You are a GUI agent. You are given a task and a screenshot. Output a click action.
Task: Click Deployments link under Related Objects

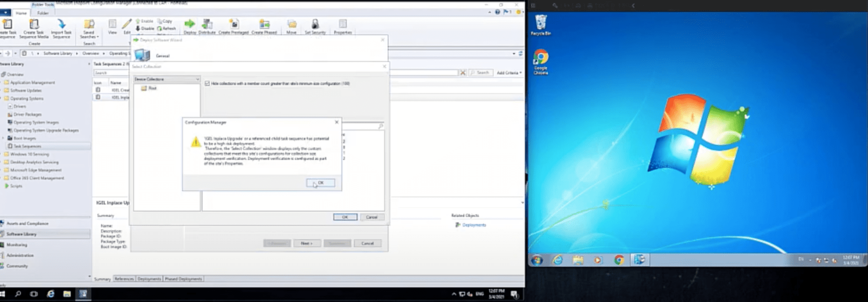coord(474,225)
